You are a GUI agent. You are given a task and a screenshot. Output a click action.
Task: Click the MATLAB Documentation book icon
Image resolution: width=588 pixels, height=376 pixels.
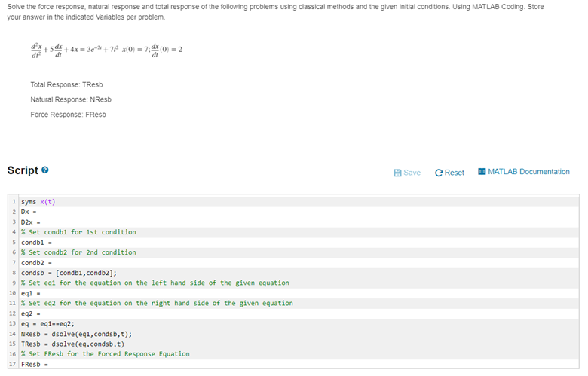(482, 171)
